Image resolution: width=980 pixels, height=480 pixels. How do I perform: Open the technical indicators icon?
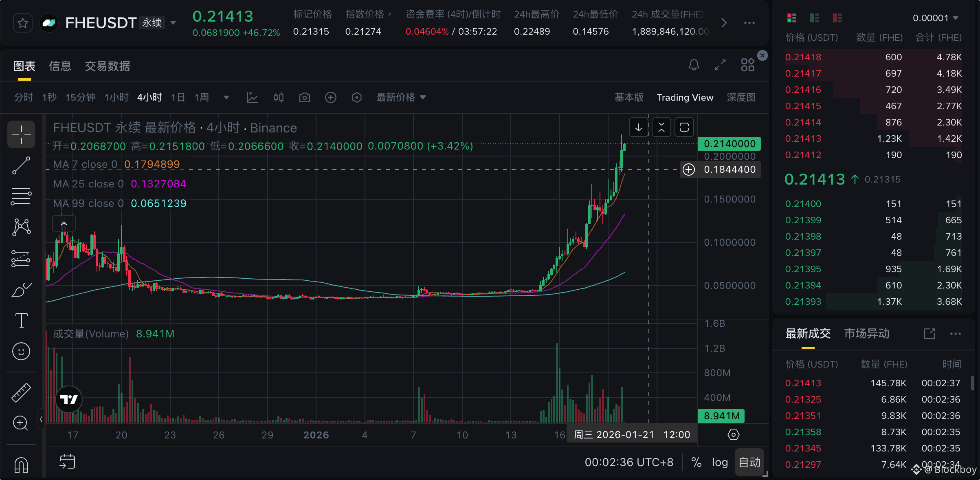(252, 97)
